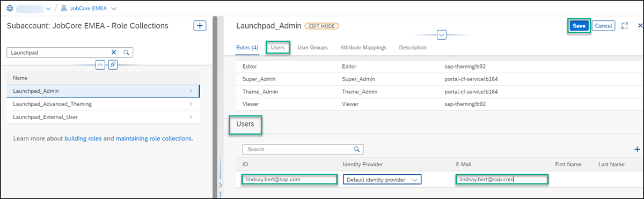Select the Theme_Admin role name cell
Viewport: 644px width, 199px height.
260,91
